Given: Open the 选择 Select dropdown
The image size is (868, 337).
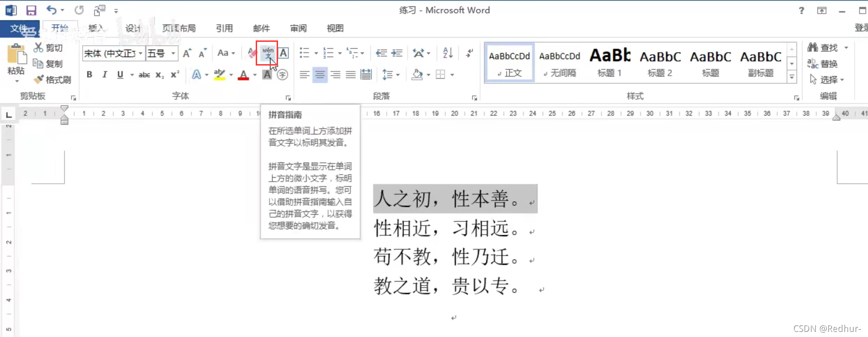Looking at the screenshot, I should 827,79.
